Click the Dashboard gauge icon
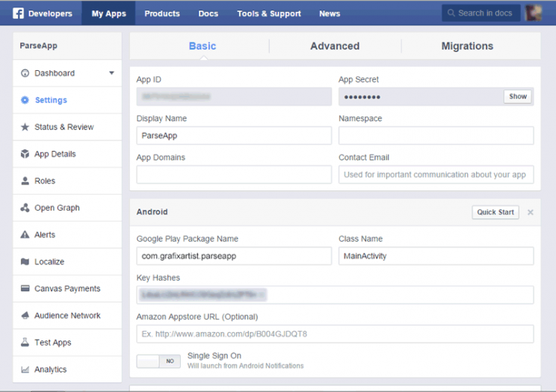This screenshot has height=392, width=556. coord(25,73)
